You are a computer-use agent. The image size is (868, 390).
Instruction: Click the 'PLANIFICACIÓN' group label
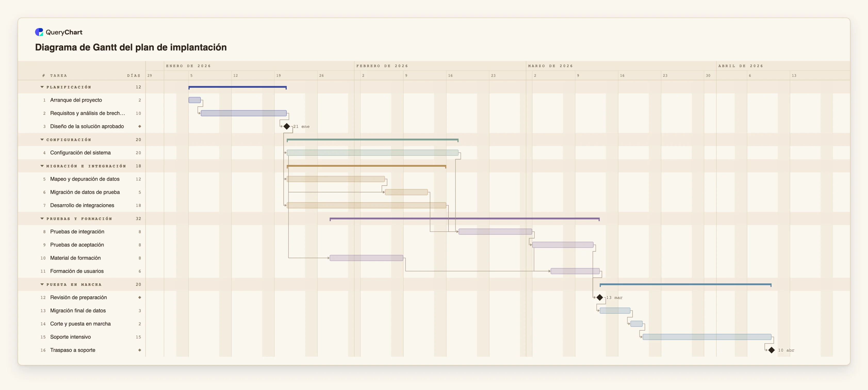pyautogui.click(x=69, y=87)
